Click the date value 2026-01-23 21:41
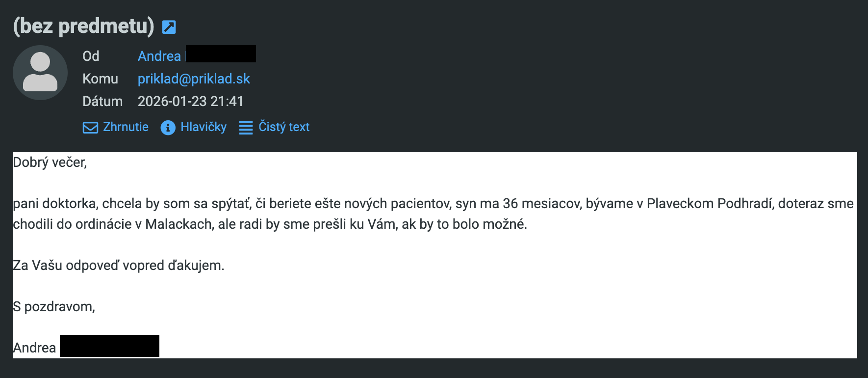Image resolution: width=868 pixels, height=378 pixels. point(190,101)
